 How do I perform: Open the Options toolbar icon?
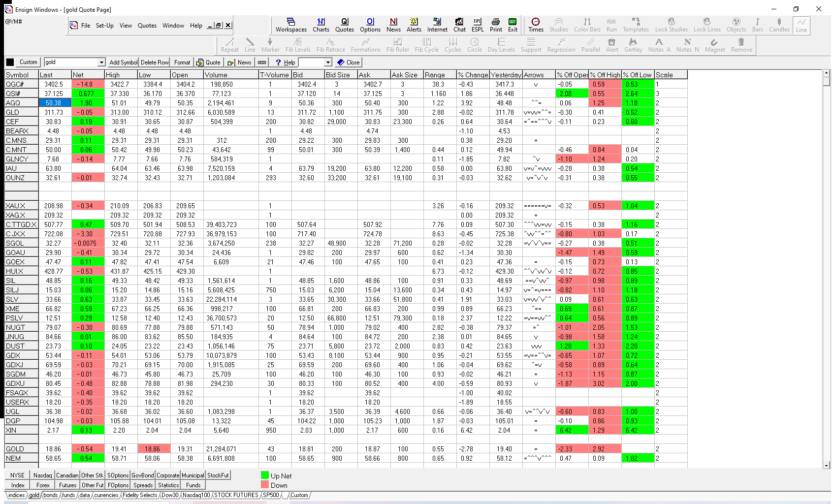pyautogui.click(x=370, y=25)
